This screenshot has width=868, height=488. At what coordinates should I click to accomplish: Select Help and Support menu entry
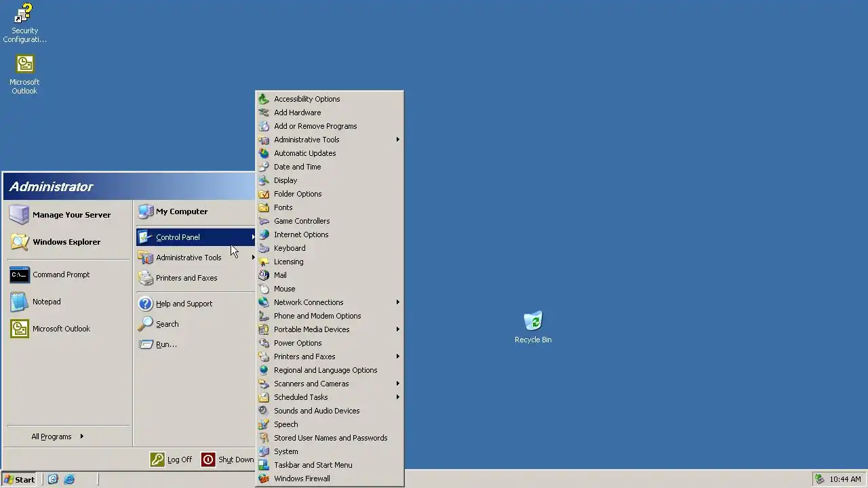195,304
